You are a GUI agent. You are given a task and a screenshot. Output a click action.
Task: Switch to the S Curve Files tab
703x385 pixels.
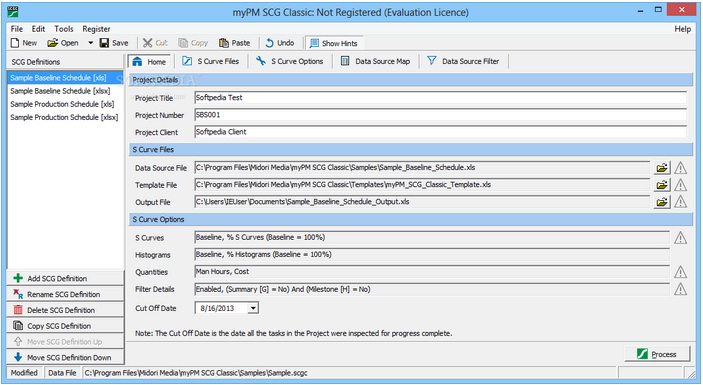pyautogui.click(x=210, y=61)
